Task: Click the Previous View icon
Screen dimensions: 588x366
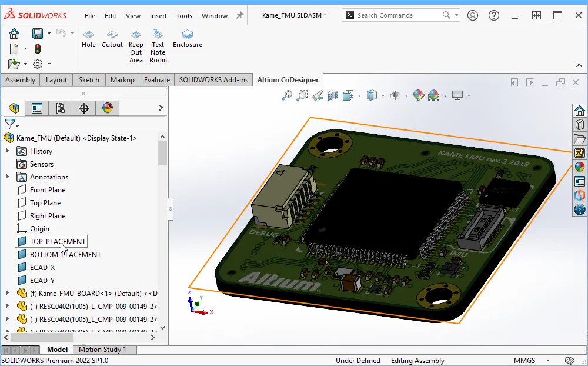Action: click(318, 95)
